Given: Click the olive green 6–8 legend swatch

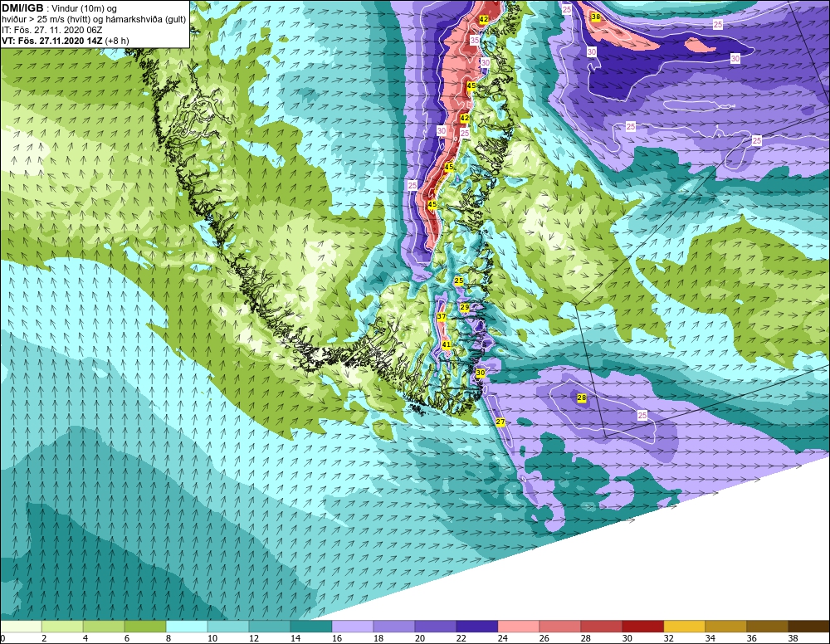Looking at the screenshot, I should 145,627.
